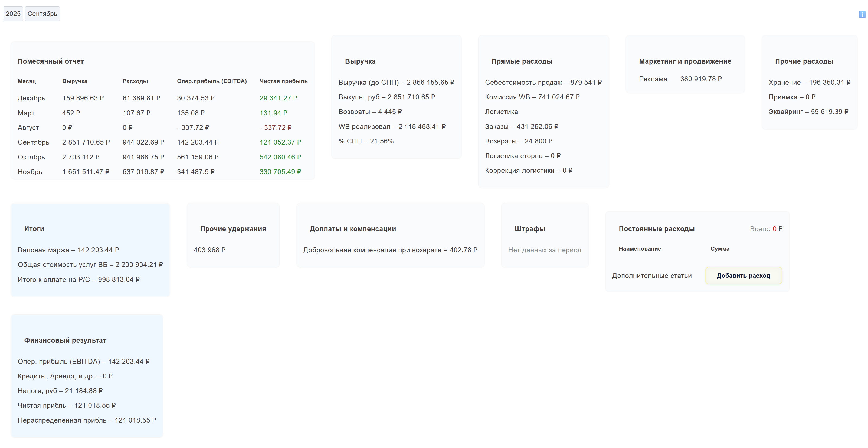Screen dimensions: 868x448
Task: Click the Дополнительные статьи label
Action: click(x=652, y=276)
